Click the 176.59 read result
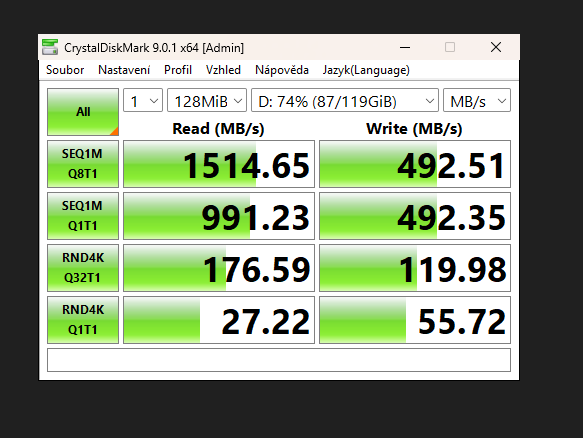Viewport: 583px width, 438px height. [219, 268]
